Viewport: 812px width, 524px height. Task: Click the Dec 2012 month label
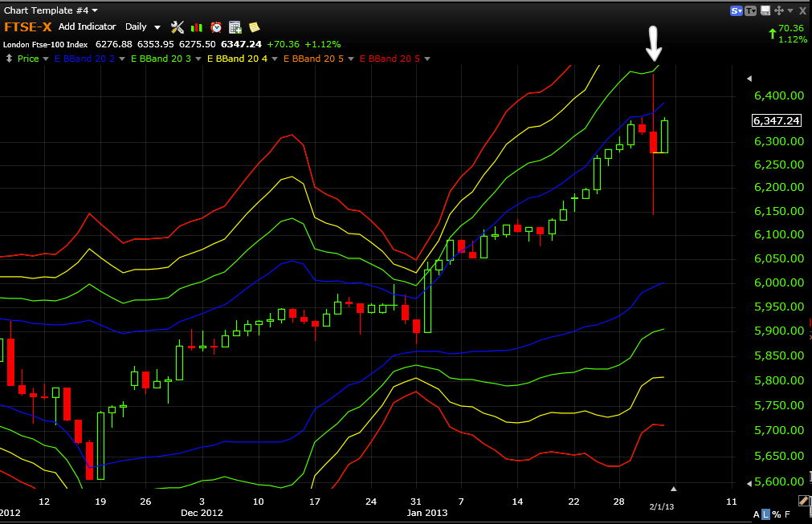[202, 513]
